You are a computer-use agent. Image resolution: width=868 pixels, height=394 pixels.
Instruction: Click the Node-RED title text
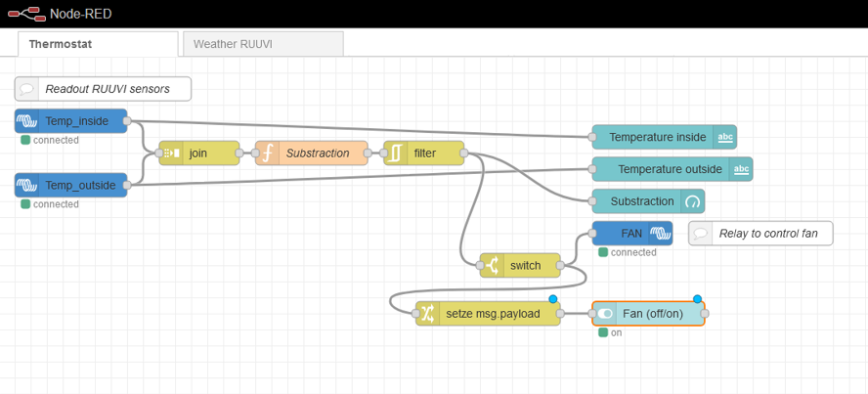81,14
